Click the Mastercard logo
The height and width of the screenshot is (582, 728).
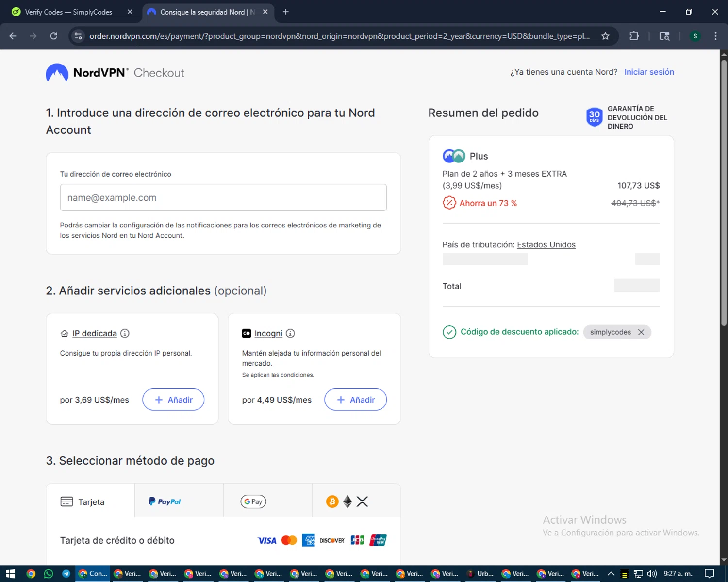(289, 540)
